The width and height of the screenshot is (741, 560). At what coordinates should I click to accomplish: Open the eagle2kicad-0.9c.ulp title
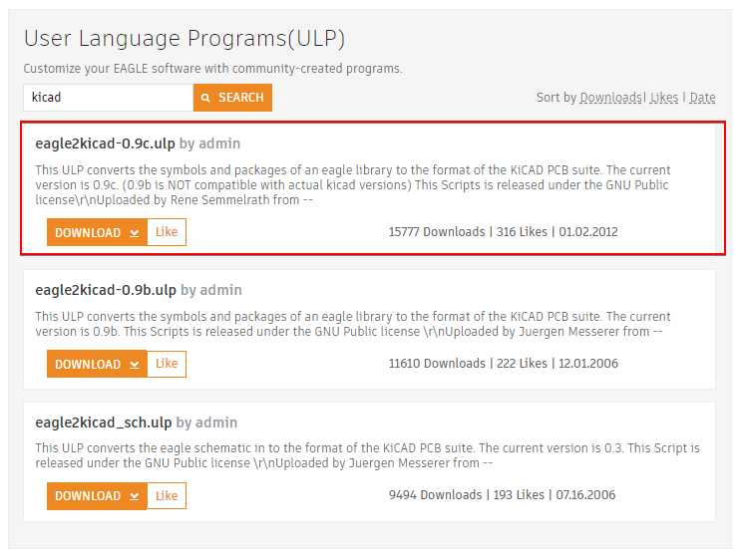pyautogui.click(x=105, y=143)
